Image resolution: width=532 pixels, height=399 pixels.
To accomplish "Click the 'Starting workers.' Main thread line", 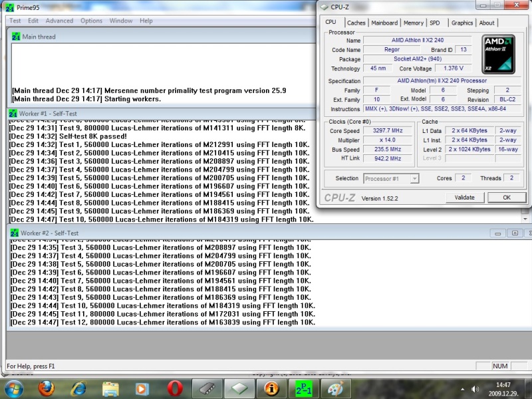I will tap(86, 99).
